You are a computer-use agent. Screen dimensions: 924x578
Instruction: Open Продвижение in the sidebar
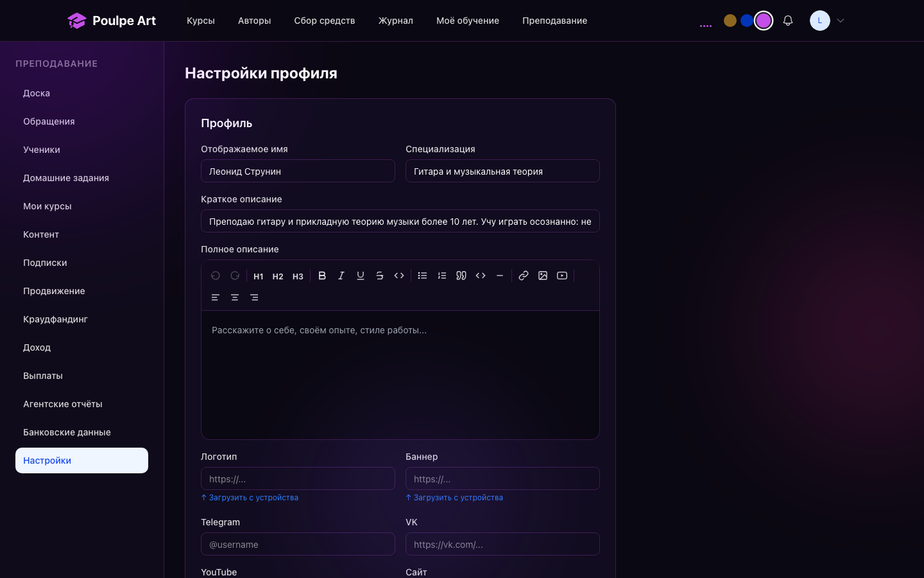(81, 291)
